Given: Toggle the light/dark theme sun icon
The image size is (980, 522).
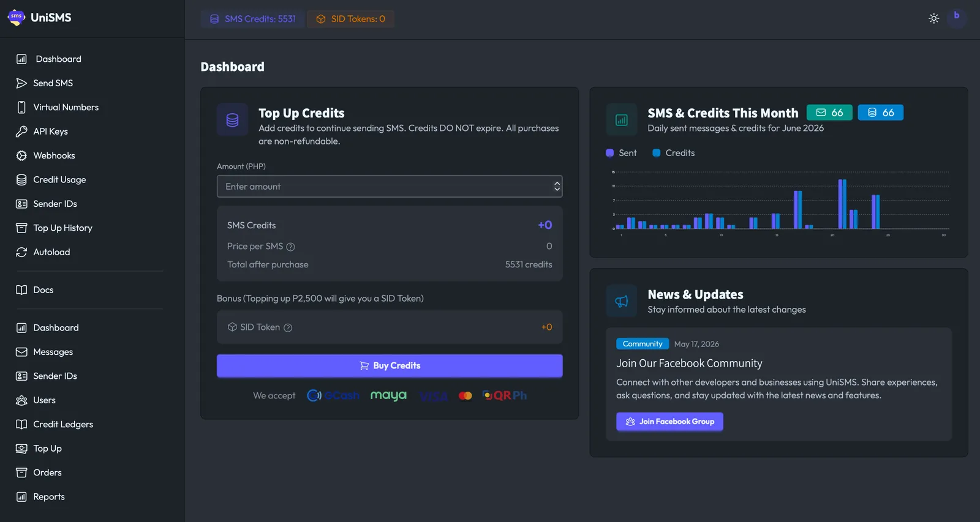Looking at the screenshot, I should tap(933, 18).
